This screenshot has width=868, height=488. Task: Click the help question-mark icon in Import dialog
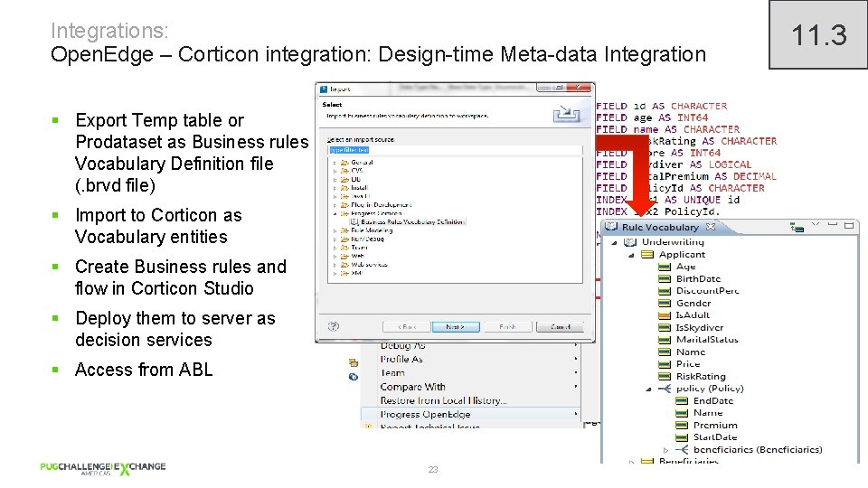(334, 326)
